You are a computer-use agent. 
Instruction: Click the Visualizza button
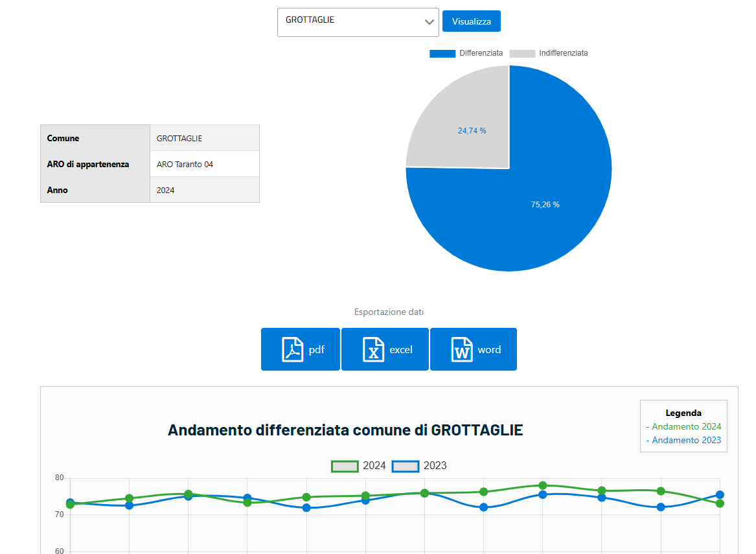tap(471, 21)
